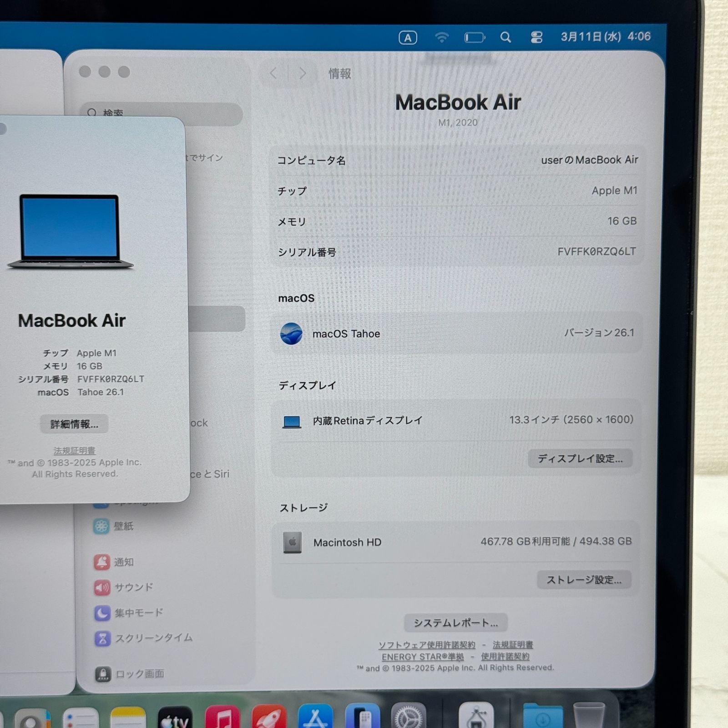Open Notes from the Dock
Viewport: 728px width, 728px height.
coord(128,718)
